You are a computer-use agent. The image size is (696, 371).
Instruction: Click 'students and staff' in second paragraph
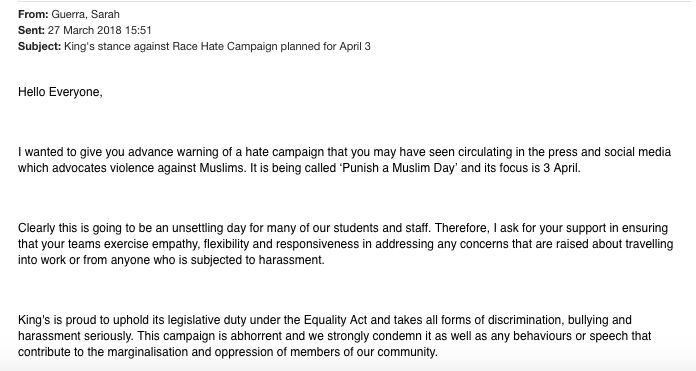(x=381, y=228)
